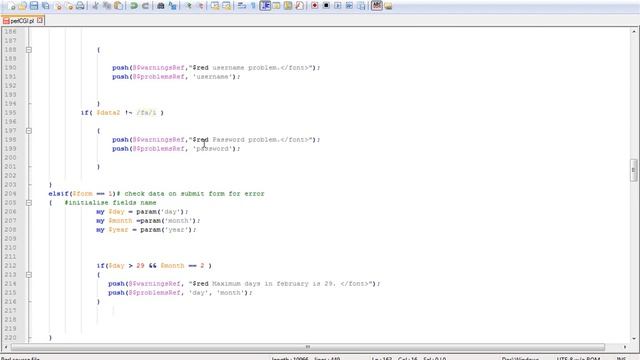Image resolution: width=640 pixels, height=360 pixels.
Task: Toggle synchronized vertical scrolling
Action: point(215,6)
